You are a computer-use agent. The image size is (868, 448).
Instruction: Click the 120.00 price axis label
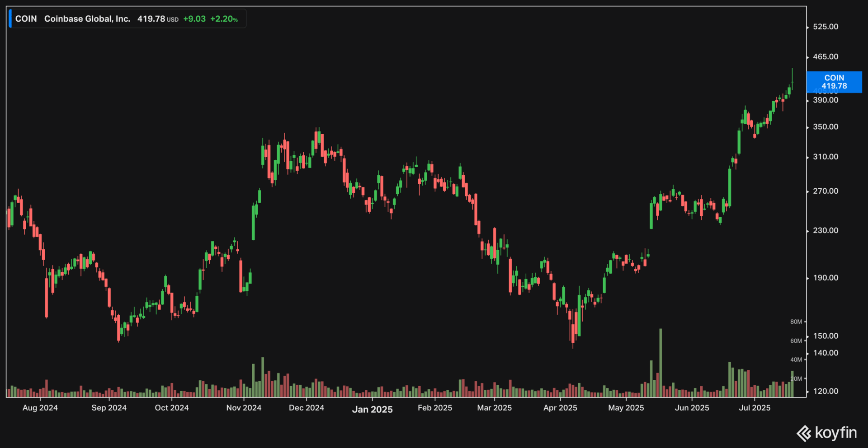click(x=826, y=391)
